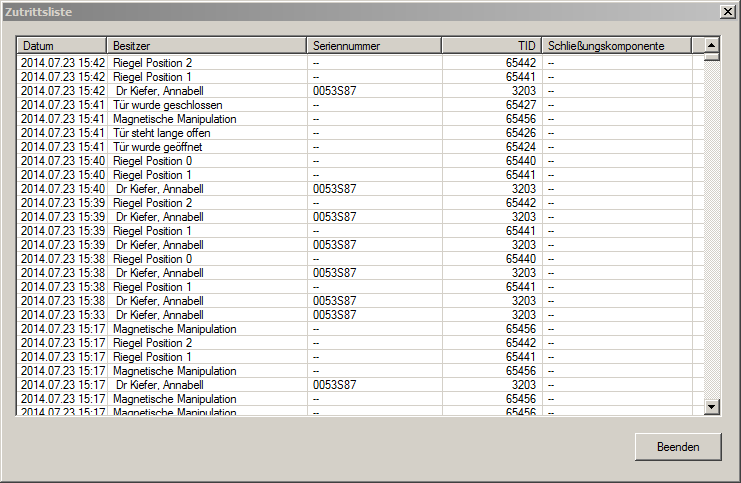The height and width of the screenshot is (483, 741).
Task: Select Riegel Position 2 entry at 15:42
Action: click(x=153, y=63)
